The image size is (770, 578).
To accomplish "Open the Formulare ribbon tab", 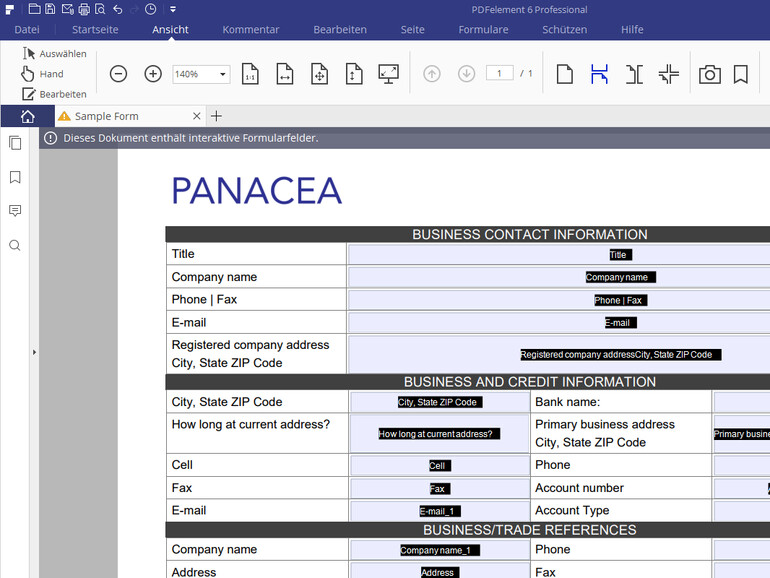I will pyautogui.click(x=484, y=29).
